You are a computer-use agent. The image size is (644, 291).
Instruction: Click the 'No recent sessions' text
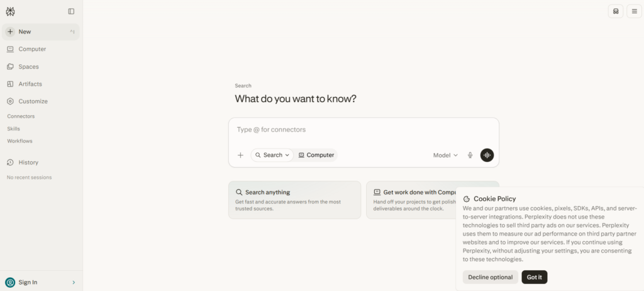29,178
